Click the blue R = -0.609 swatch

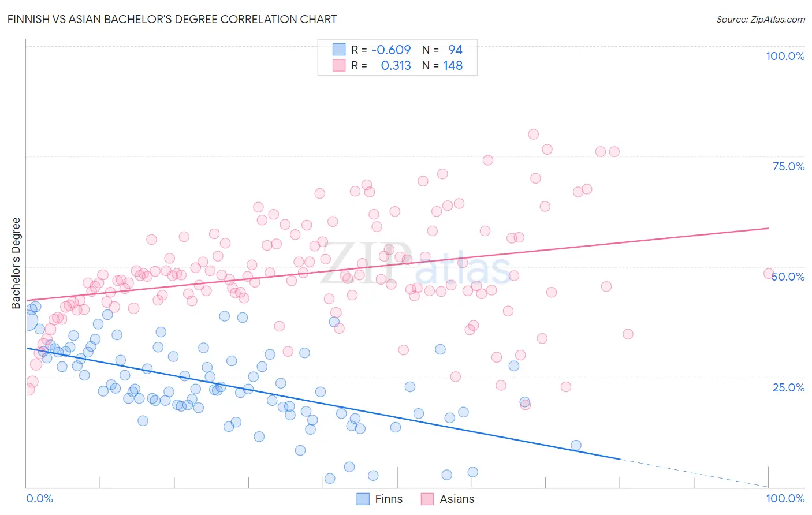[x=339, y=50]
